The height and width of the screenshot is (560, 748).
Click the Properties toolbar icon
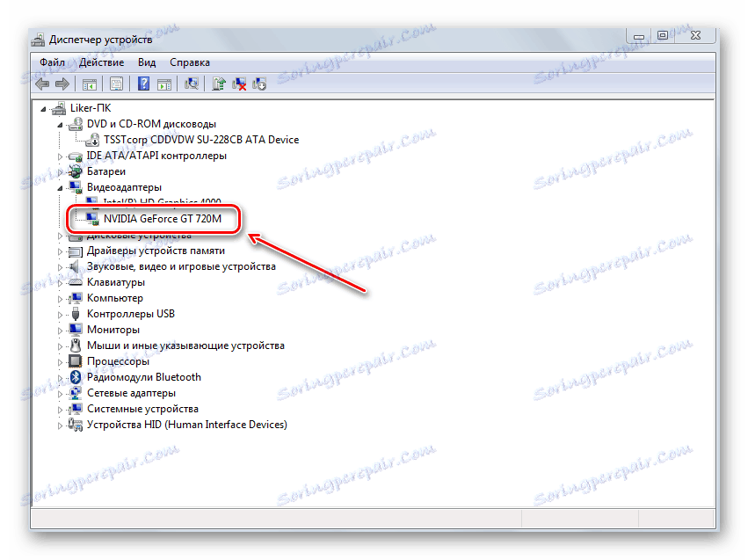tap(116, 84)
